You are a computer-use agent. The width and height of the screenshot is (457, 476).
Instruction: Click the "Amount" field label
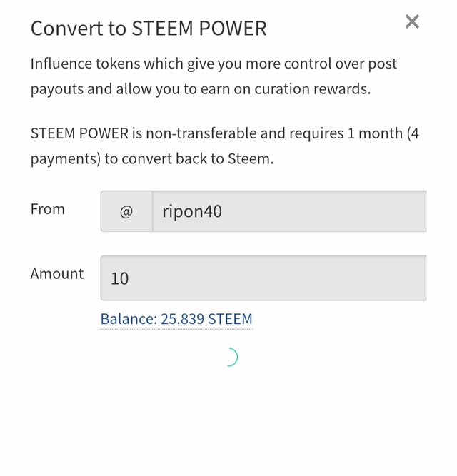[57, 273]
